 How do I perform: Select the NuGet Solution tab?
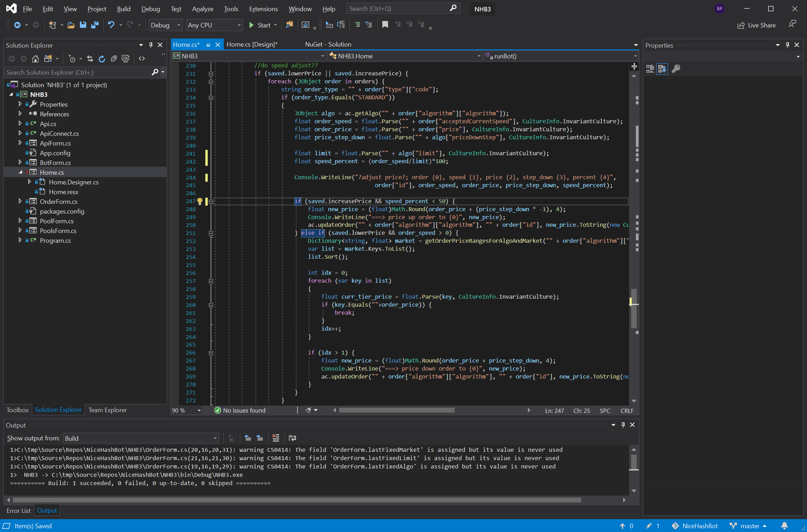pos(329,44)
